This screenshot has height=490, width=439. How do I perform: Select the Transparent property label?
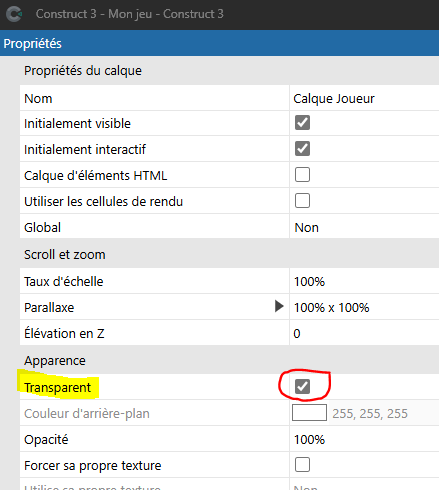tap(57, 387)
